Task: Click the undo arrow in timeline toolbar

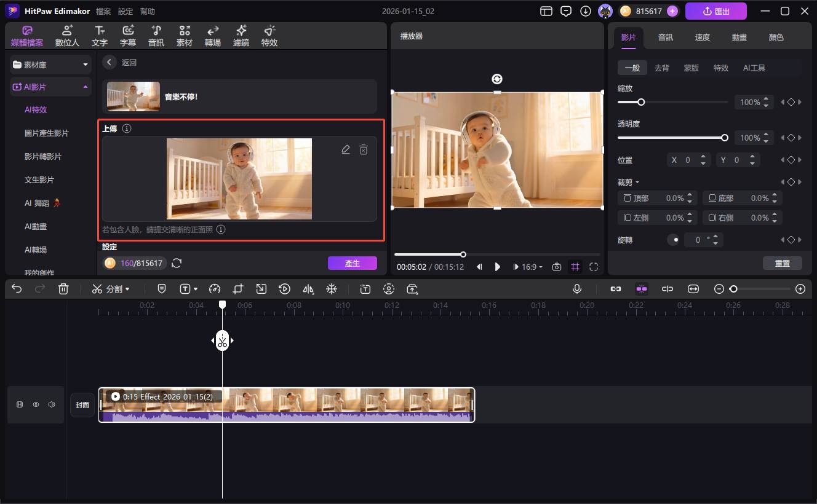Action: tap(17, 289)
